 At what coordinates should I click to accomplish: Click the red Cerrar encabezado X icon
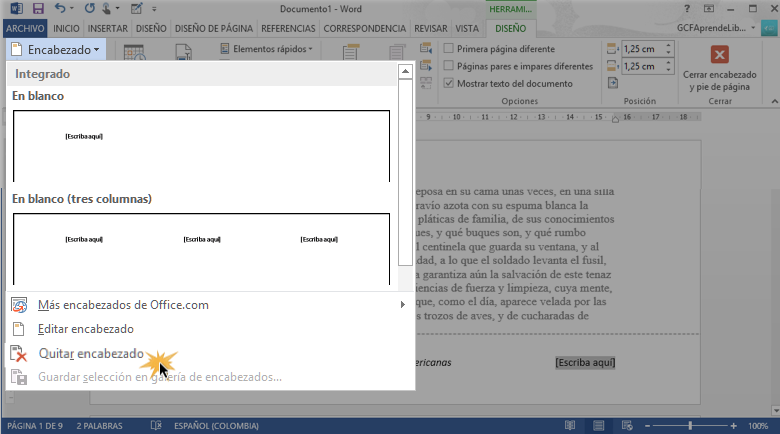[718, 55]
